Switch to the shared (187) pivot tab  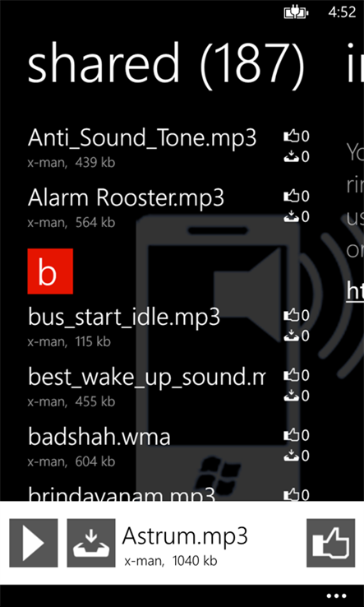(166, 63)
